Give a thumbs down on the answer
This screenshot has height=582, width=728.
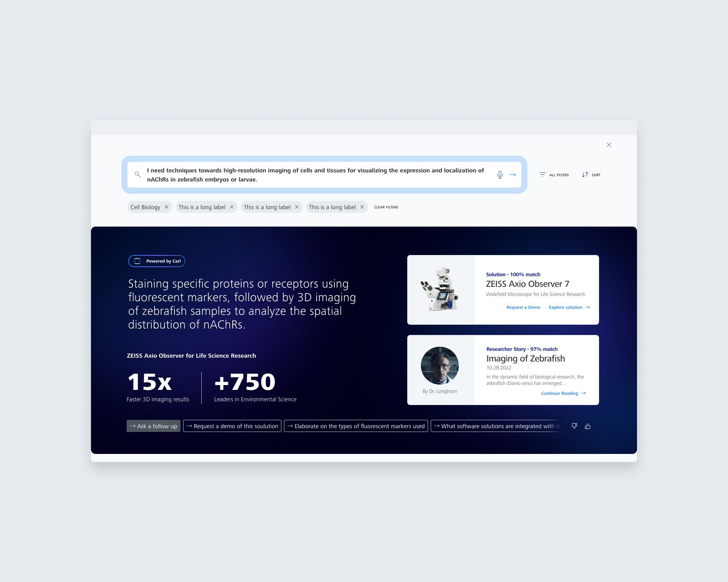click(x=574, y=426)
